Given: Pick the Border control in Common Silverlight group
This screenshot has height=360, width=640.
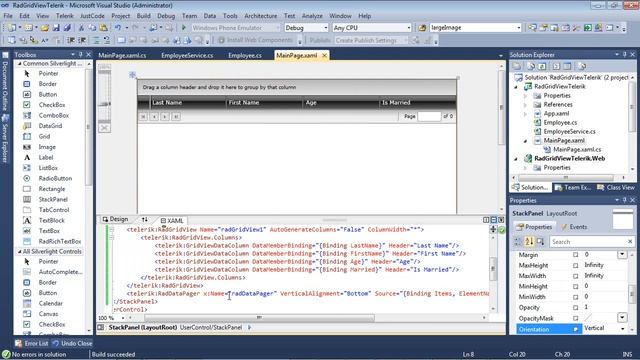Looking at the screenshot, I should (x=47, y=84).
